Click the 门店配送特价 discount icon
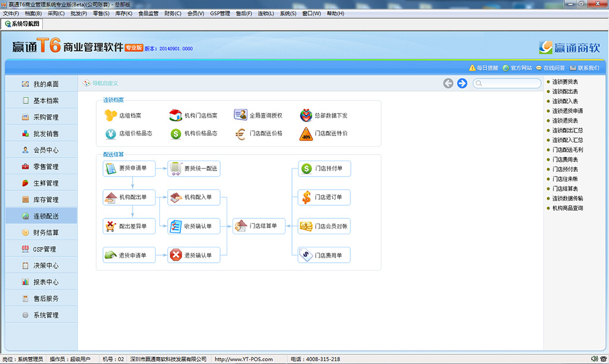This screenshot has width=609, height=364. point(306,134)
